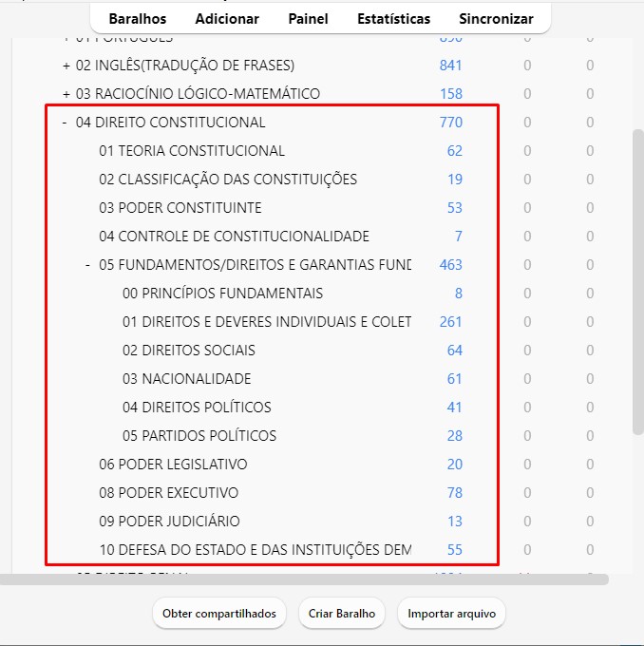
Task: Select subdeck 05 FUNDAMENTOS/DIREITOS E GARANTIAS
Action: pos(256,265)
